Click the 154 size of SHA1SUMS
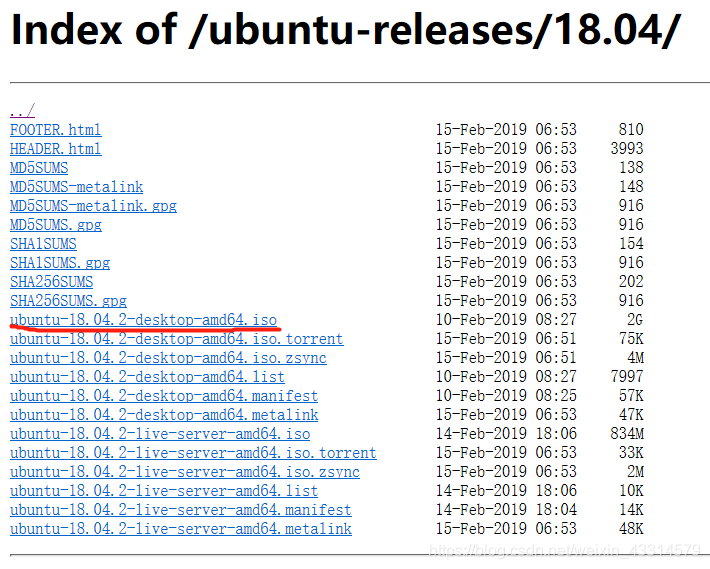The width and height of the screenshot is (710, 569). pyautogui.click(x=631, y=244)
